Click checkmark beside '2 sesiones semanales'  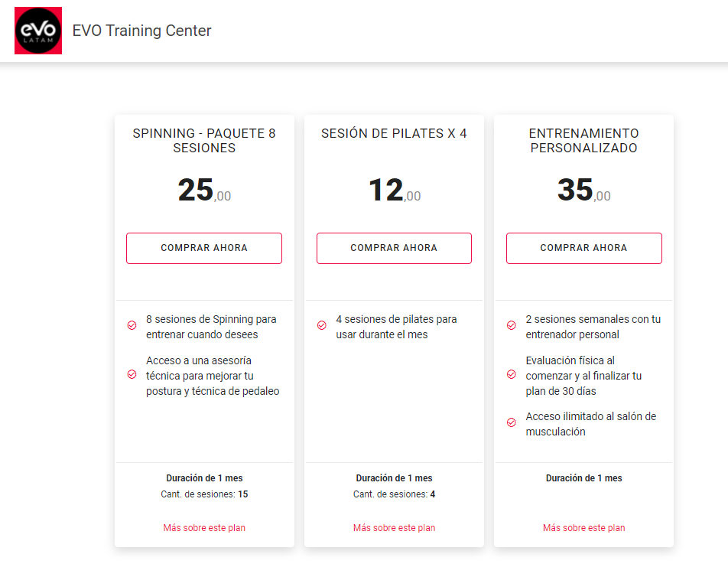point(511,325)
